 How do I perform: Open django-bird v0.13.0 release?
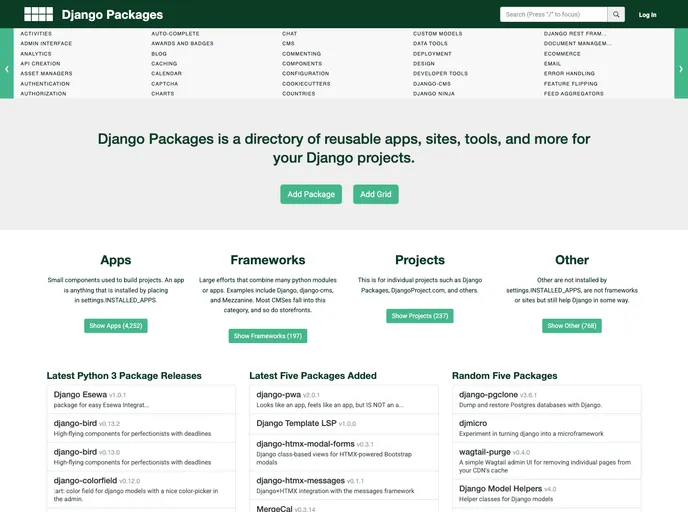pos(75,452)
